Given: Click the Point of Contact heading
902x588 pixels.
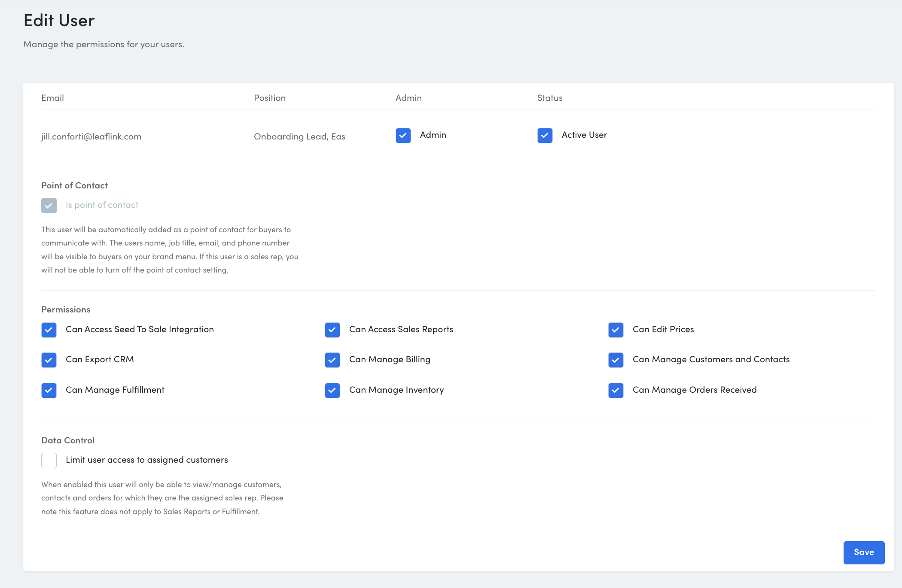Looking at the screenshot, I should click(74, 185).
